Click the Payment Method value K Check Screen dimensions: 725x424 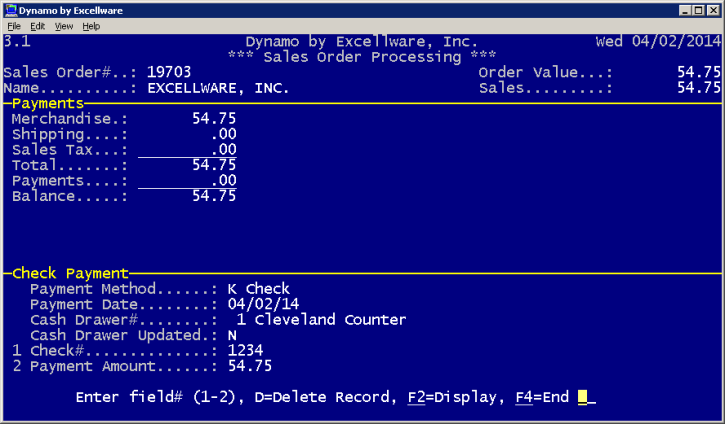point(259,289)
